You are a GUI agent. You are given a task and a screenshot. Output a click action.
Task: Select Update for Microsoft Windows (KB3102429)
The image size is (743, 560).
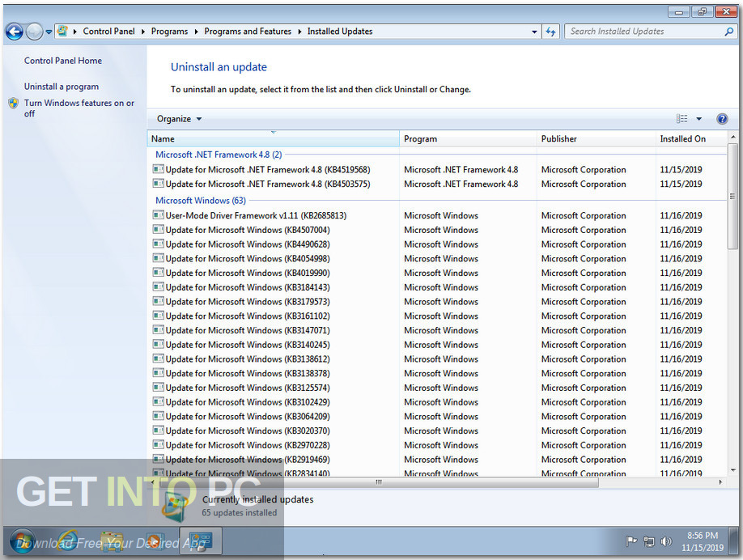click(248, 402)
